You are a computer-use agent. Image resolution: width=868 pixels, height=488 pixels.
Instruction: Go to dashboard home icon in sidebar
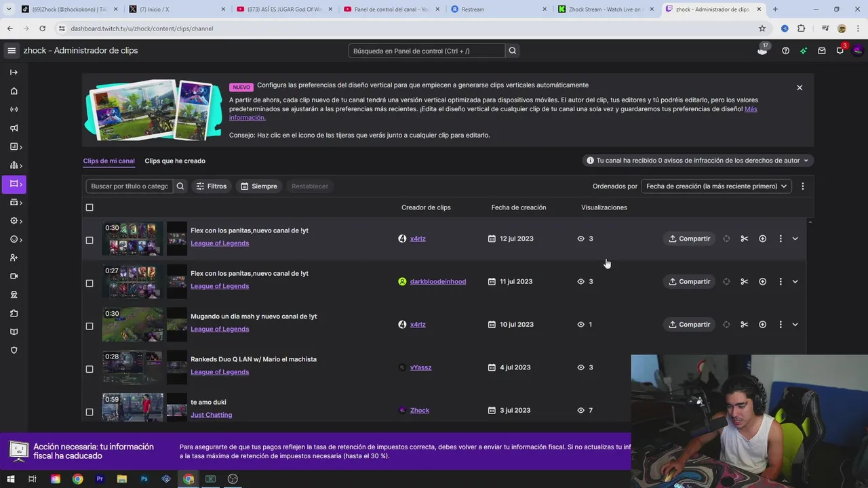tap(14, 91)
